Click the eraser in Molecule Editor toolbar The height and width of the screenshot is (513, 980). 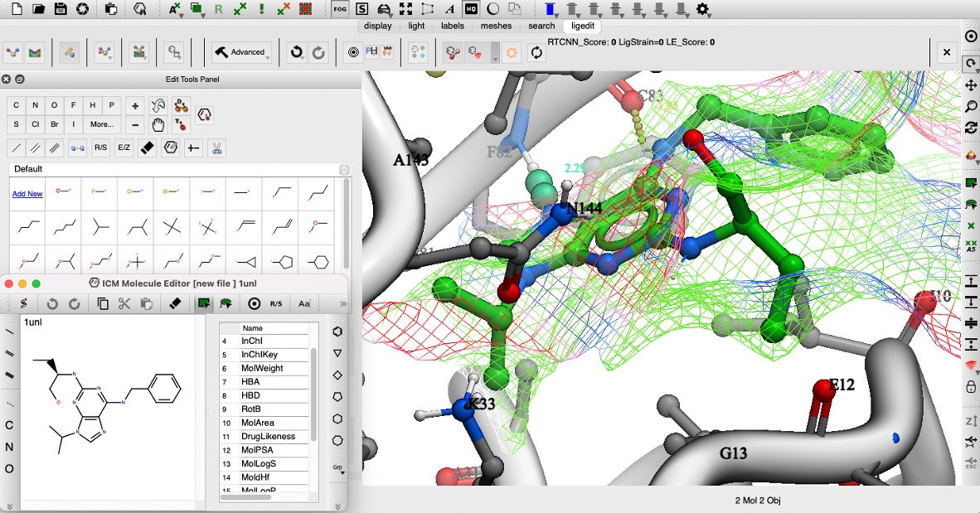[176, 303]
